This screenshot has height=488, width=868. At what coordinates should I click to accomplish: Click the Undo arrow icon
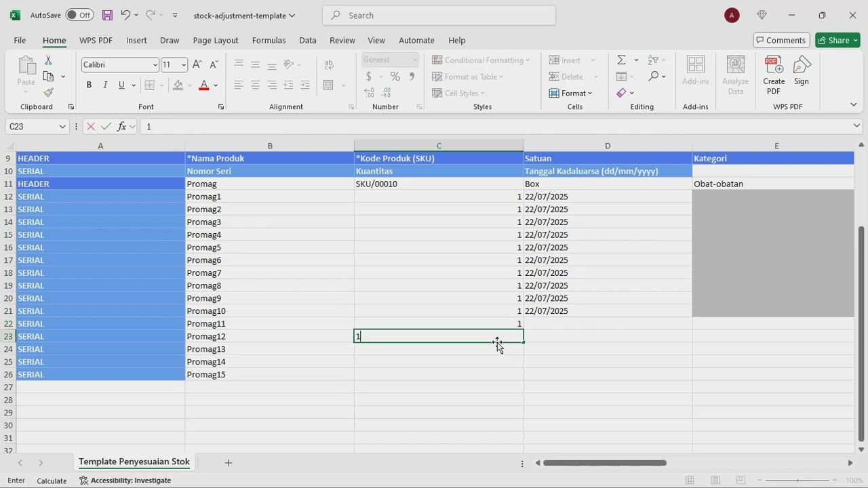point(125,15)
